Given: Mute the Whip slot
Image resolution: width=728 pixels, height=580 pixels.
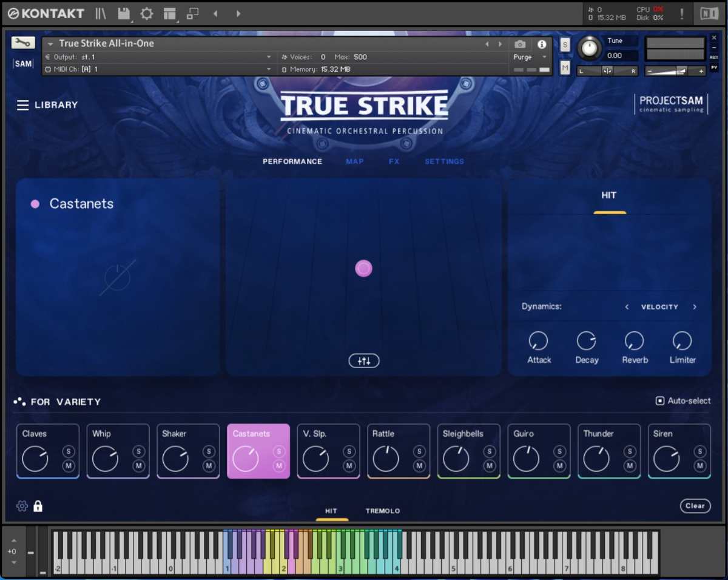Looking at the screenshot, I should coord(139,466).
